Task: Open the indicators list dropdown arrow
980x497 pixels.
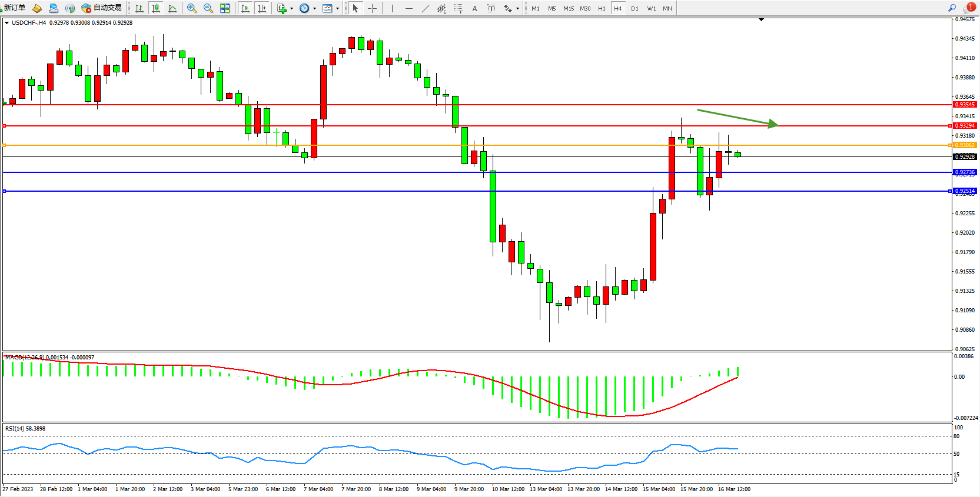Action: click(291, 8)
